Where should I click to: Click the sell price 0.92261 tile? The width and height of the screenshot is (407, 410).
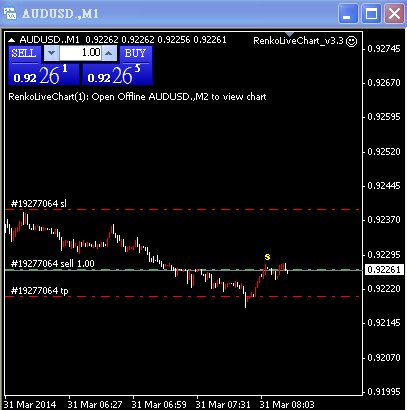[x=44, y=74]
